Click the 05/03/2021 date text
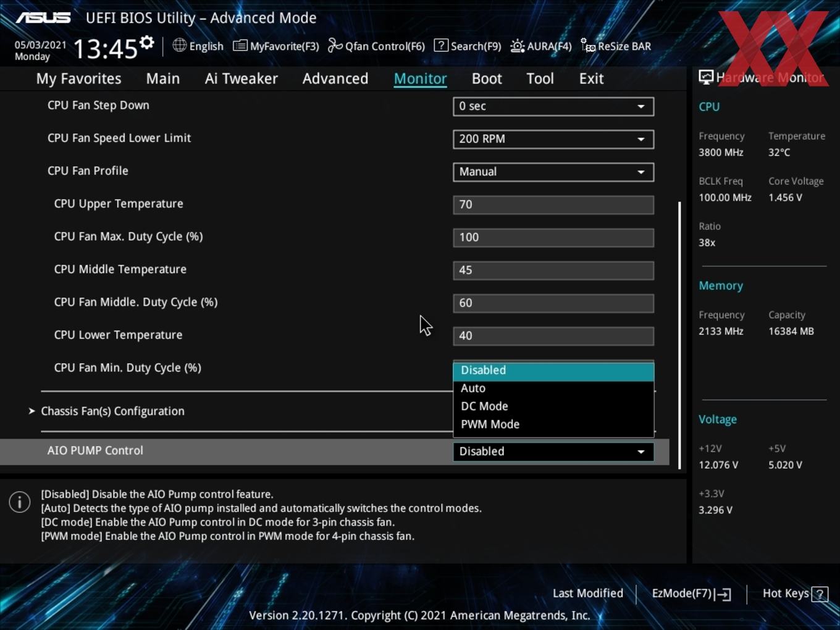The image size is (840, 630). pyautogui.click(x=40, y=45)
